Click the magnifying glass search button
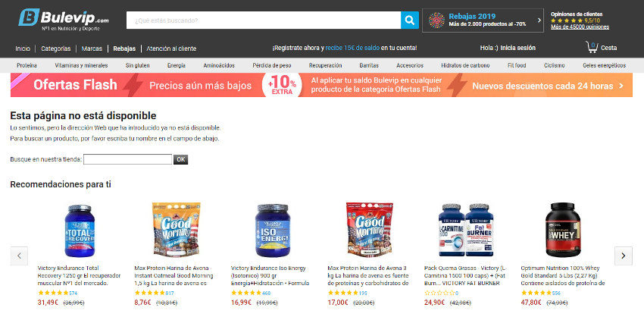The height and width of the screenshot is (317, 644). (x=409, y=20)
